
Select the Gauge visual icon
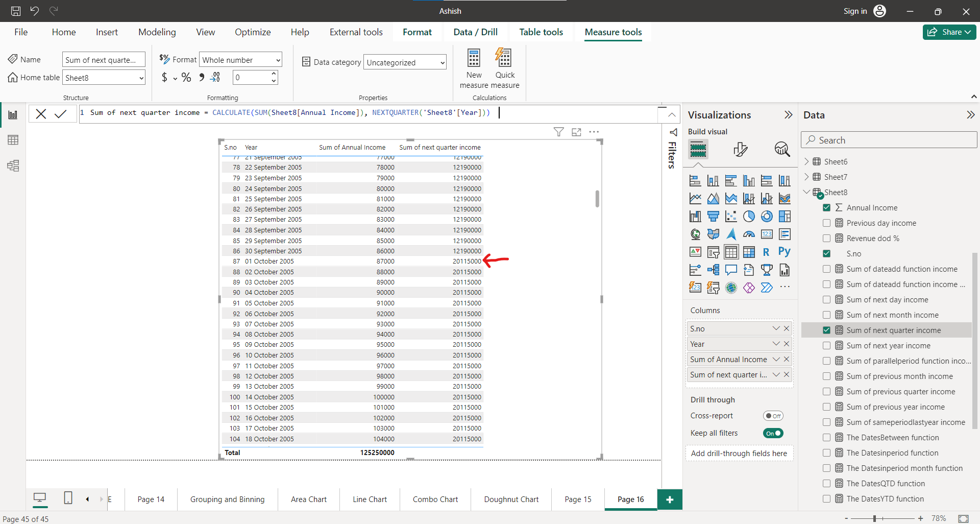coord(749,234)
